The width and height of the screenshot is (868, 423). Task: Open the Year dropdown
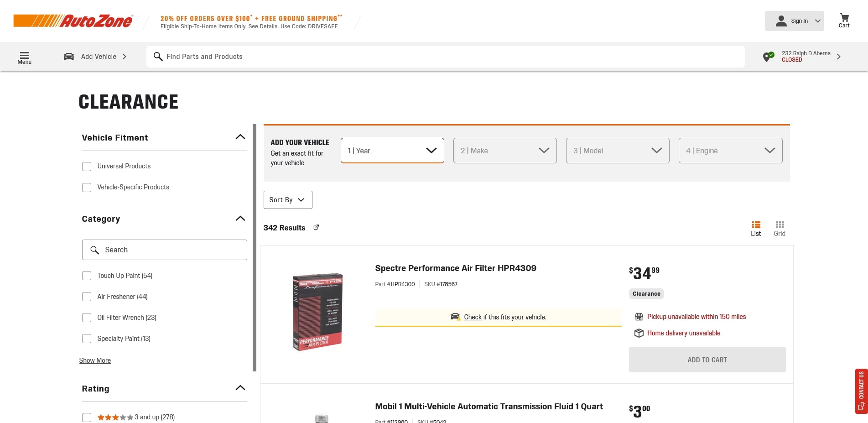(392, 151)
